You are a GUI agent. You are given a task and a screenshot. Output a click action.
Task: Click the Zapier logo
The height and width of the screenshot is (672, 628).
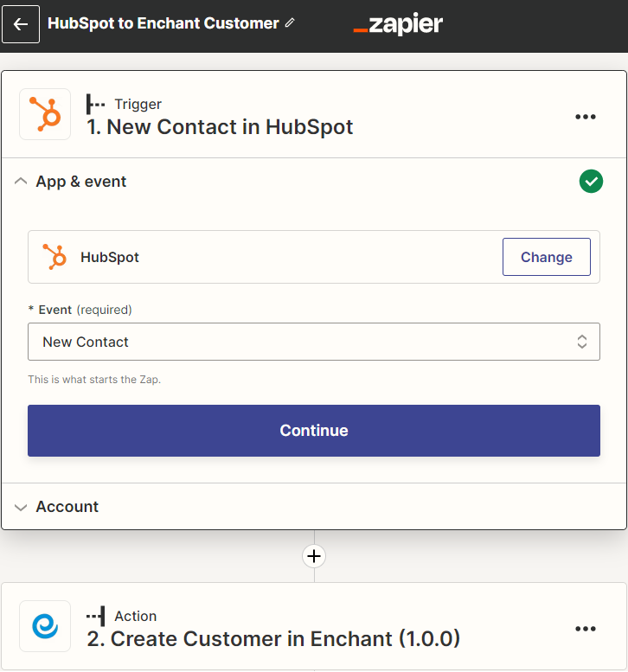[x=398, y=25]
